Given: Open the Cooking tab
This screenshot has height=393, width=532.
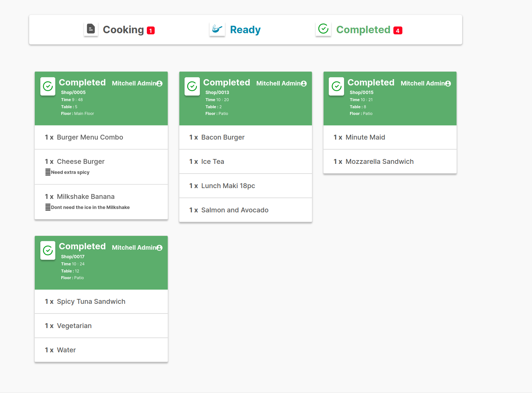Looking at the screenshot, I should point(123,29).
